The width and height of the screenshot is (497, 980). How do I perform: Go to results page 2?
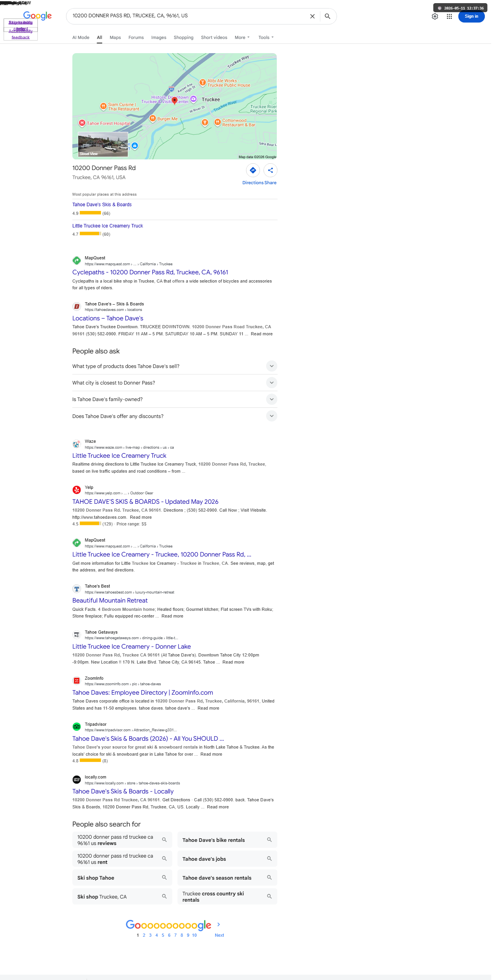coord(144,935)
